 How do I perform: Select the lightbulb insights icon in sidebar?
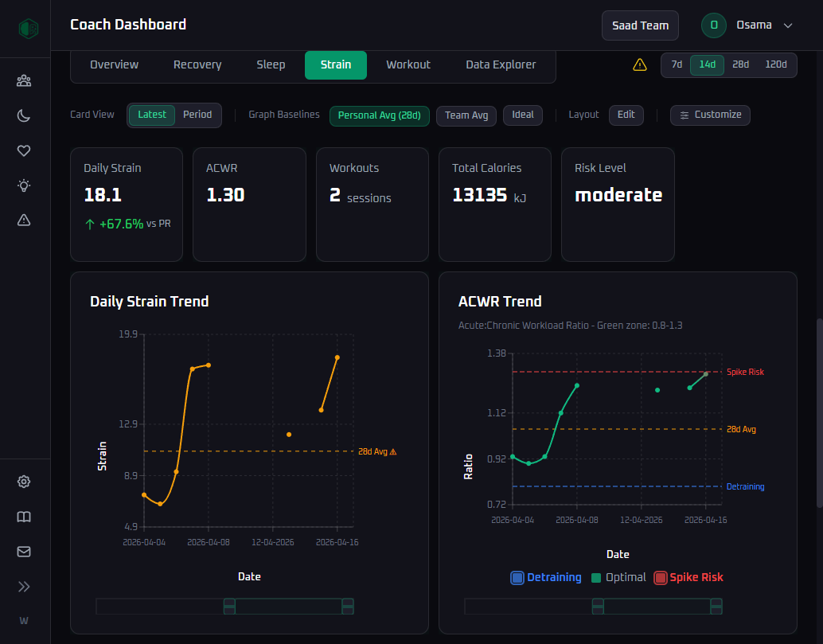click(x=24, y=185)
